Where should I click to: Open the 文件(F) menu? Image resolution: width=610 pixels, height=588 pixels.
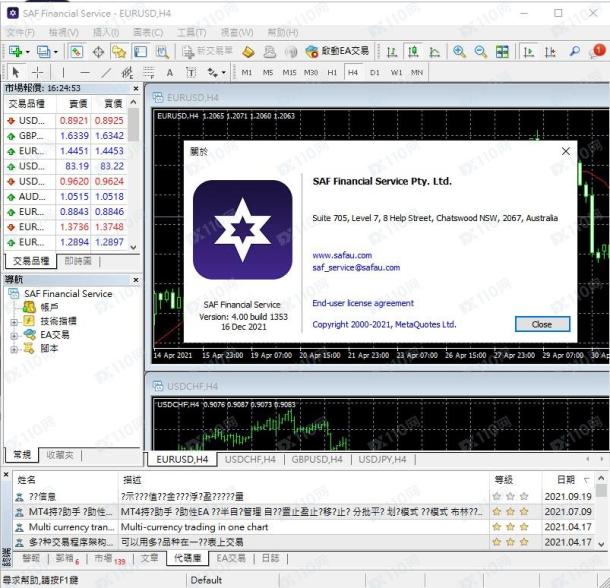click(x=21, y=32)
